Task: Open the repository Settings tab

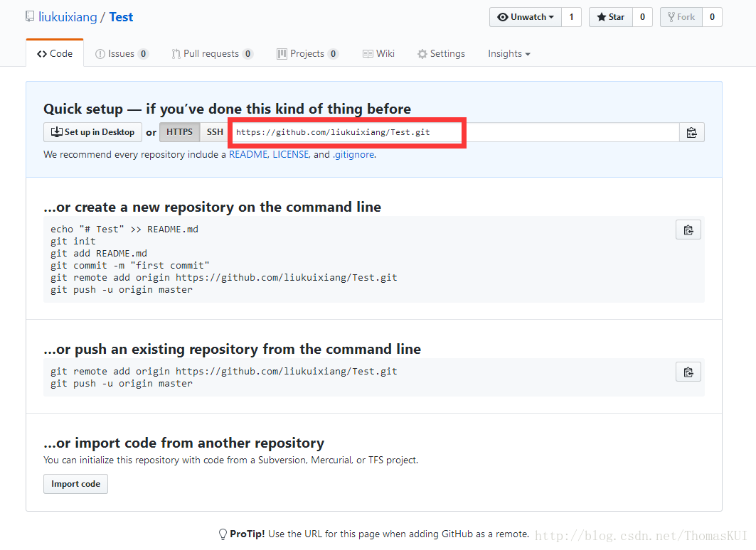Action: [x=441, y=53]
